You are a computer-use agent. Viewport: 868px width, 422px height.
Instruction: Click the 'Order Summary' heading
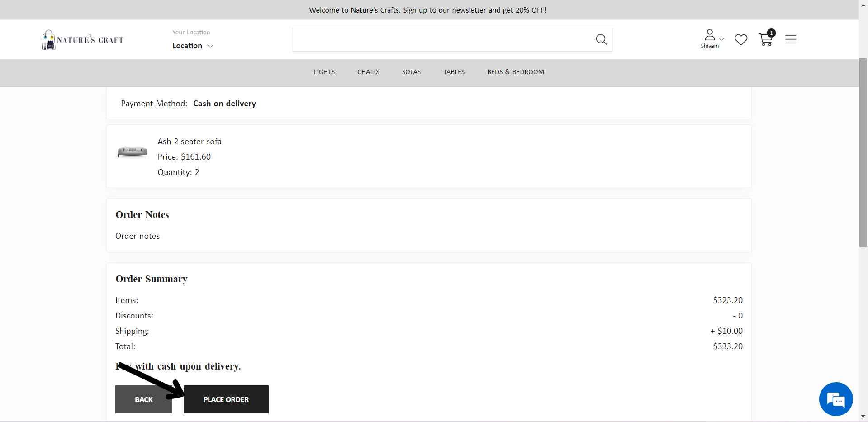(x=152, y=279)
